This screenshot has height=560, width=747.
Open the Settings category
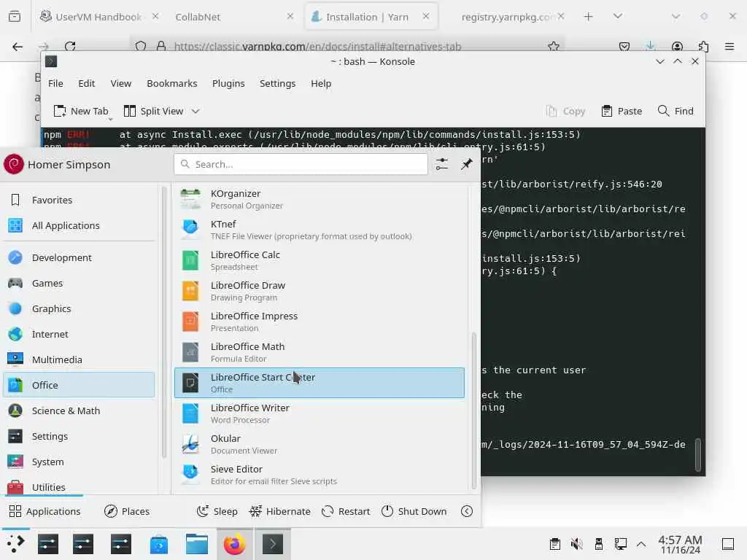(x=79, y=436)
